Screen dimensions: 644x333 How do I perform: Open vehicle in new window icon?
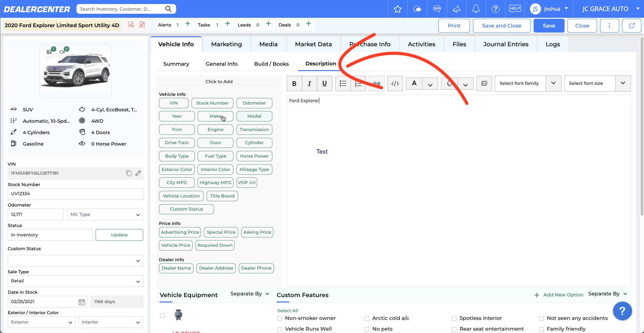(x=632, y=25)
